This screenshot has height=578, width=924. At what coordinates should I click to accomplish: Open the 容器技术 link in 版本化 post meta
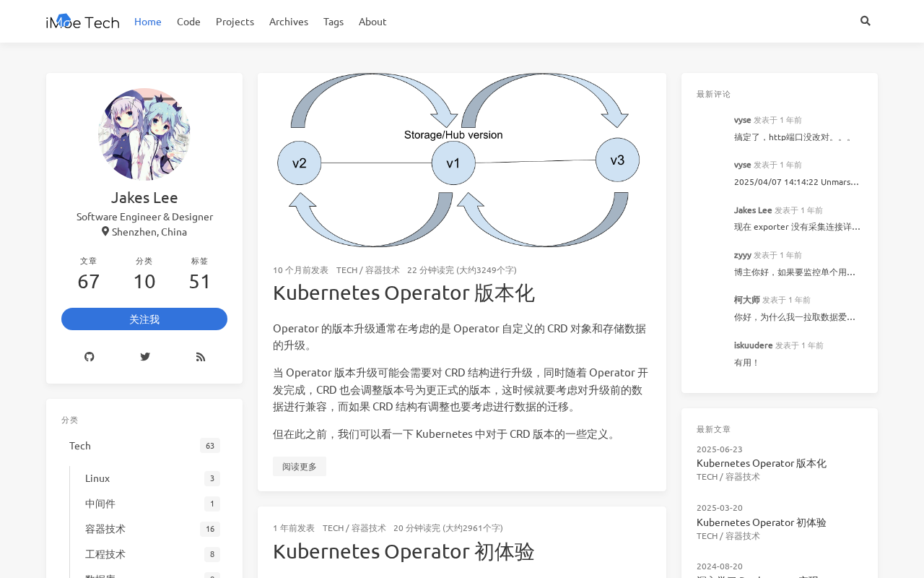(x=383, y=269)
